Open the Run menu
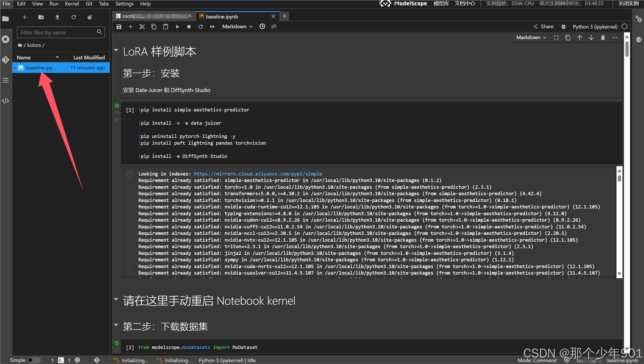 coord(54,4)
